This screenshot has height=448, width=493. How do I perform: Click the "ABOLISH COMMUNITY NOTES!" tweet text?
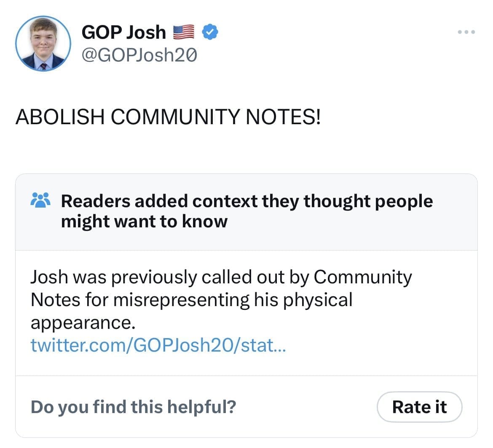point(168,117)
